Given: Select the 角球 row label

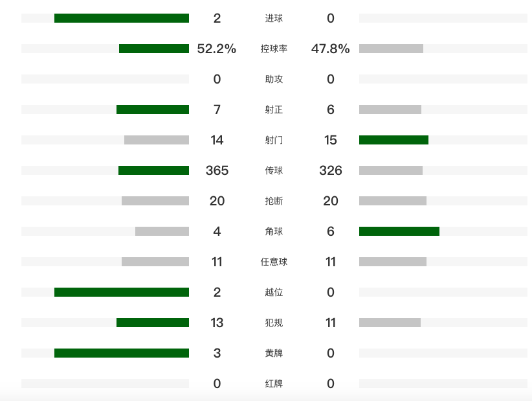Looking at the screenshot, I should click(274, 231).
